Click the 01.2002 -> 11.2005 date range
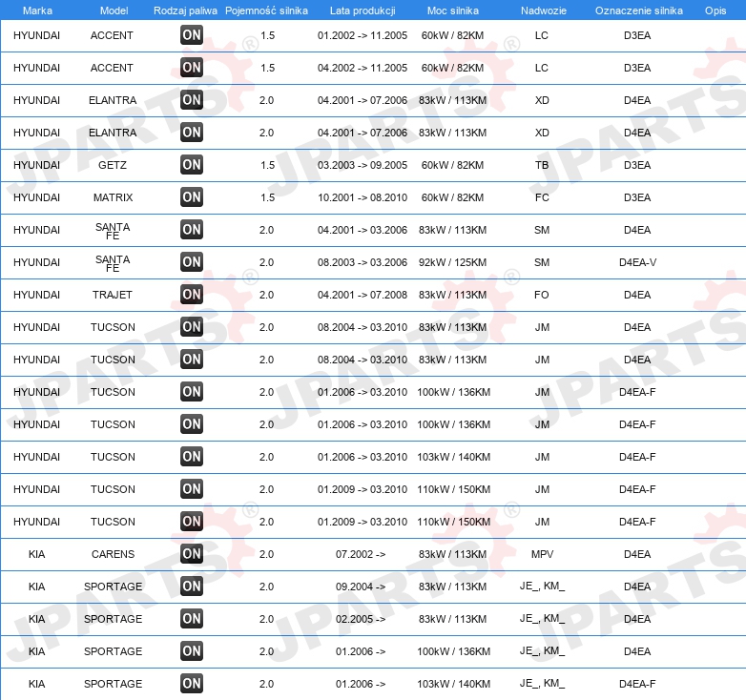The width and height of the screenshot is (746, 700). (x=363, y=35)
